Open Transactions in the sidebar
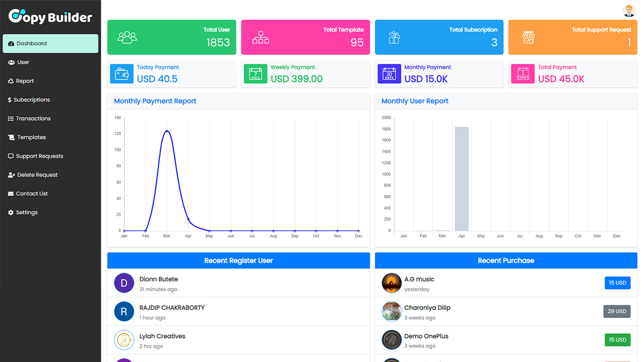 tap(33, 119)
